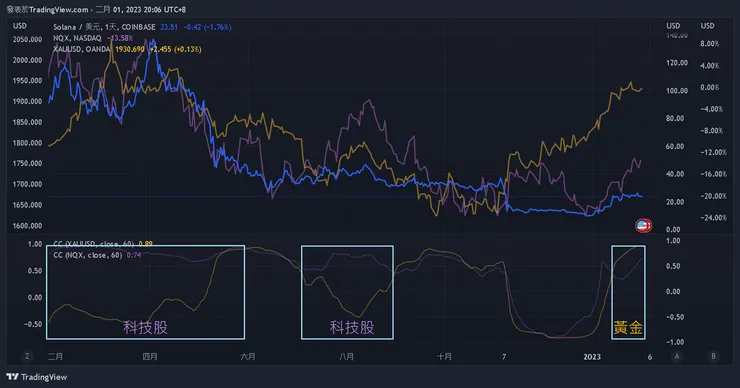Screen dimensions: 740x388
Task: Click the 1750.000 price axis label
Action: (27, 163)
